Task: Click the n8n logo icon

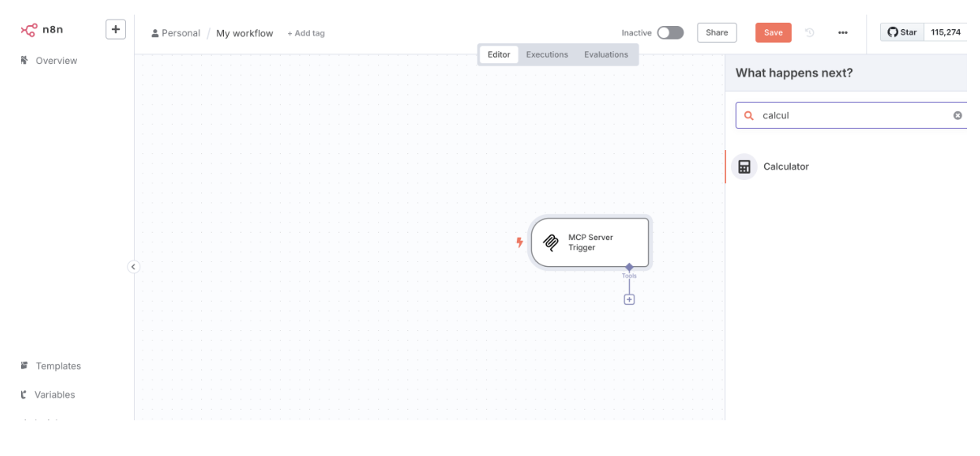Action: coord(29,30)
